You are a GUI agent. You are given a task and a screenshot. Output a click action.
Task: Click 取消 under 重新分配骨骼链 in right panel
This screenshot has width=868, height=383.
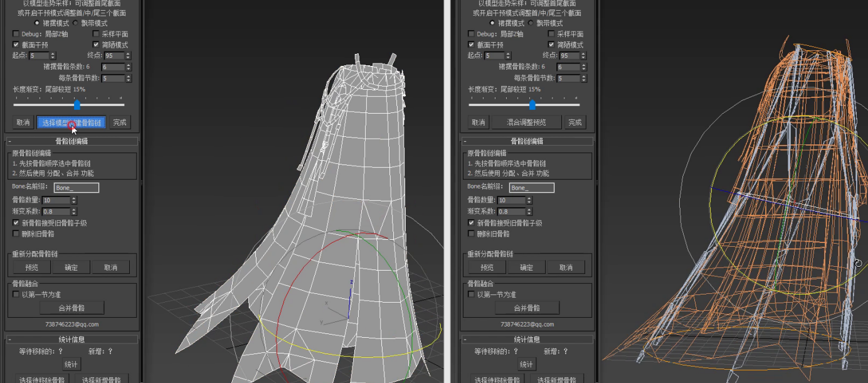(566, 267)
